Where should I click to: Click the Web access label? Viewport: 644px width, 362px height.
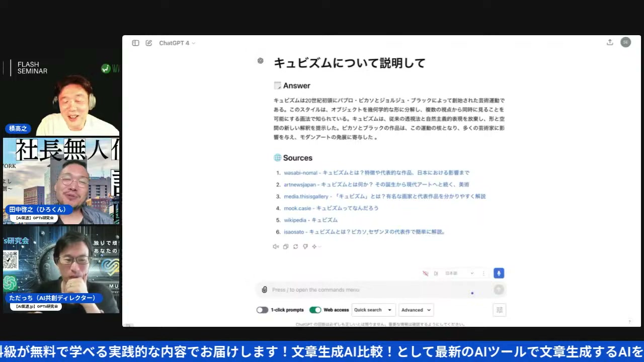coord(336,310)
